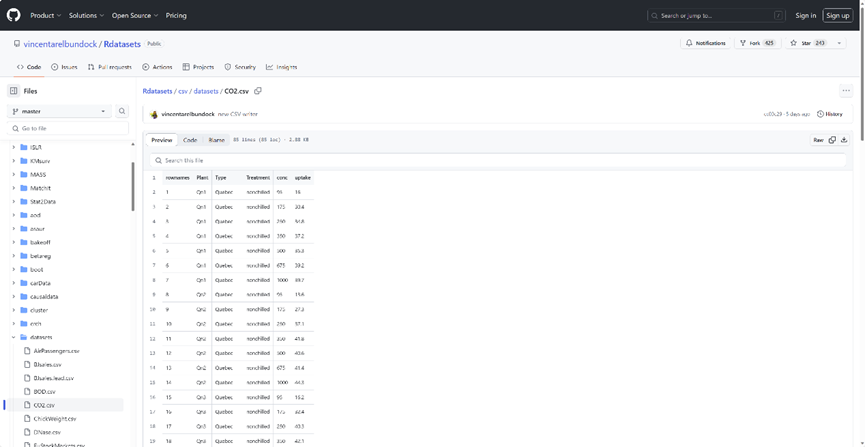The image size is (865, 447).
Task: Click the Go to file field
Action: pyautogui.click(x=67, y=128)
